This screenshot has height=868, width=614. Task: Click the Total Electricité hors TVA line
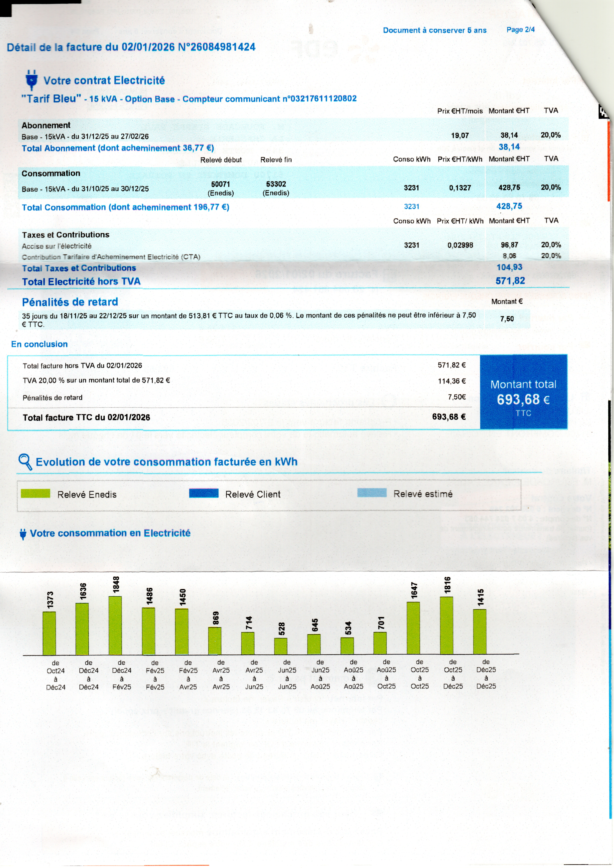click(x=81, y=281)
